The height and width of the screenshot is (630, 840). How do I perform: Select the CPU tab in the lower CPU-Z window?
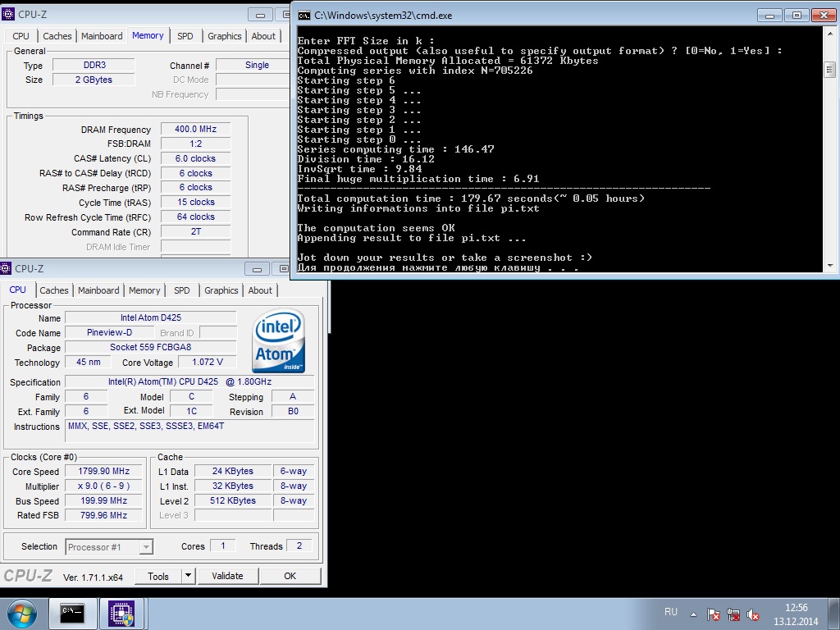(18, 290)
